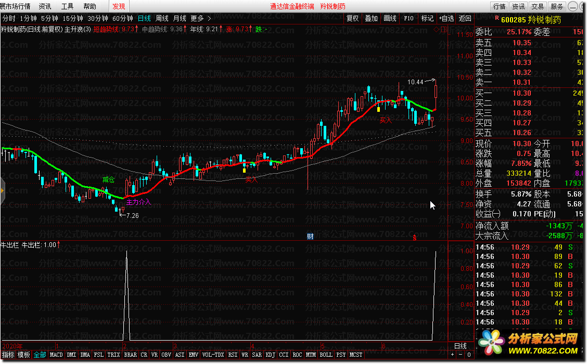Switch to the 分时 intraday view

tap(9, 18)
